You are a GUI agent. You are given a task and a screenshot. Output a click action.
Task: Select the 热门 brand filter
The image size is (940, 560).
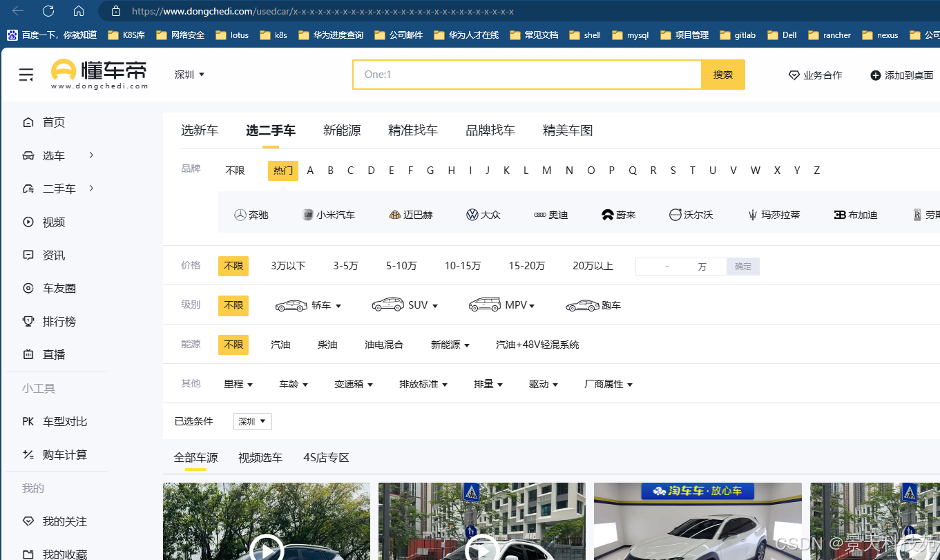point(282,170)
